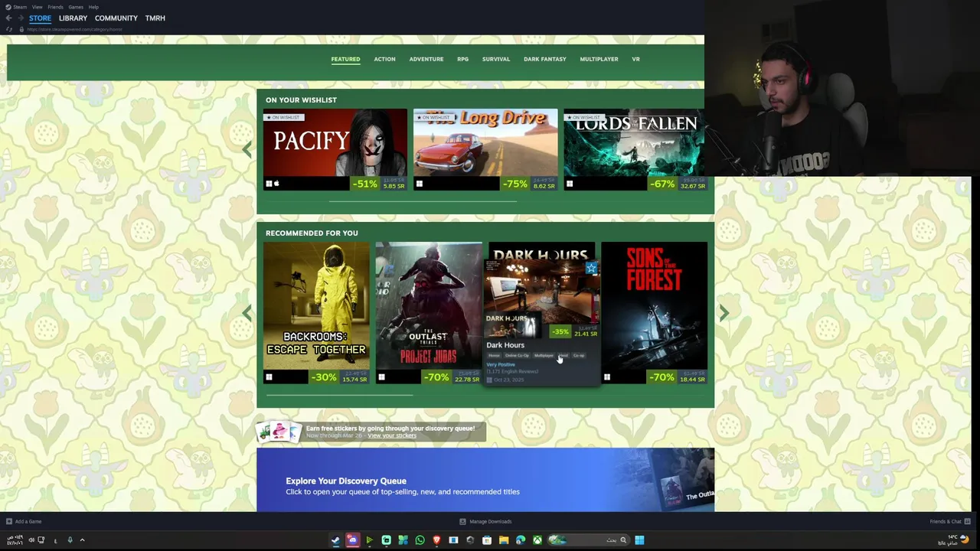The width and height of the screenshot is (980, 551).
Task: Select the FEATURED category tab
Action: pos(345,59)
